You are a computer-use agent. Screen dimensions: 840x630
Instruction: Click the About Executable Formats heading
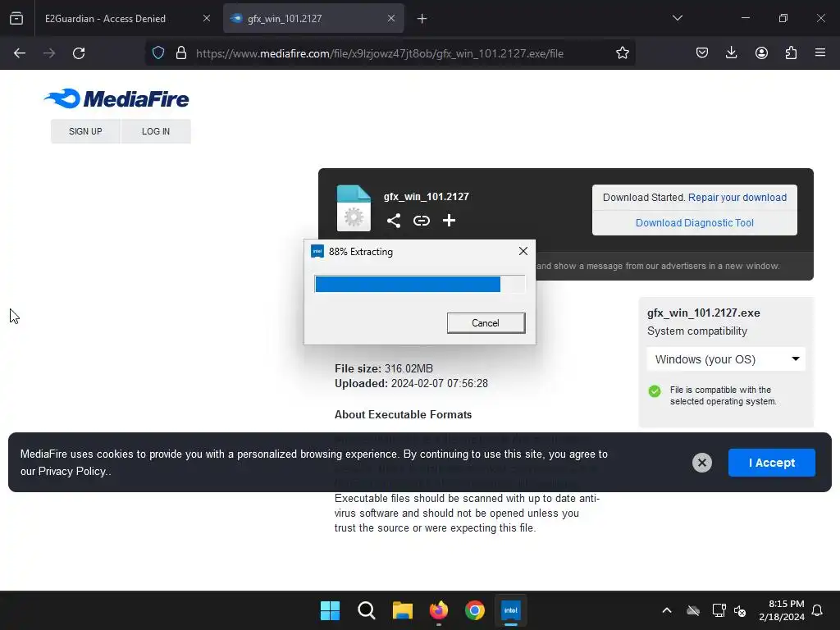(403, 414)
